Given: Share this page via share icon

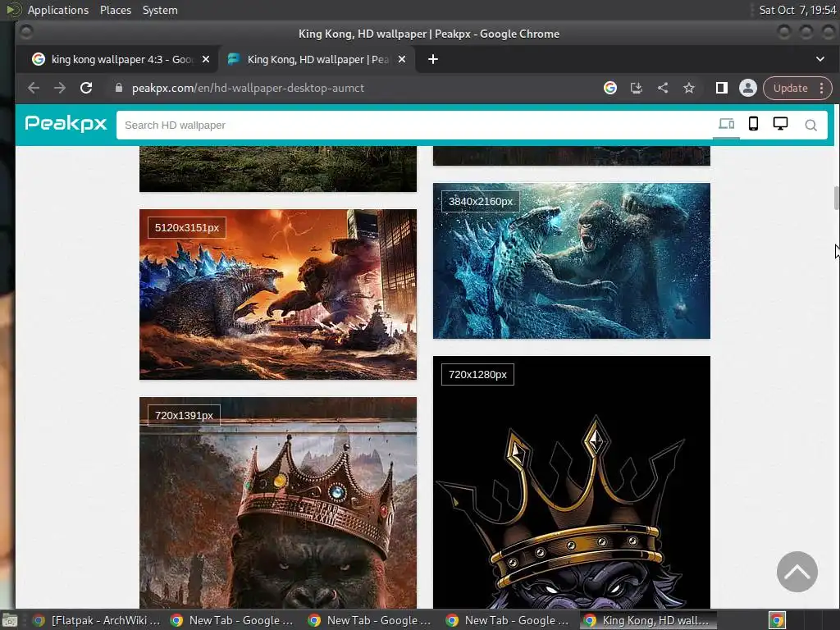Looking at the screenshot, I should pos(663,88).
